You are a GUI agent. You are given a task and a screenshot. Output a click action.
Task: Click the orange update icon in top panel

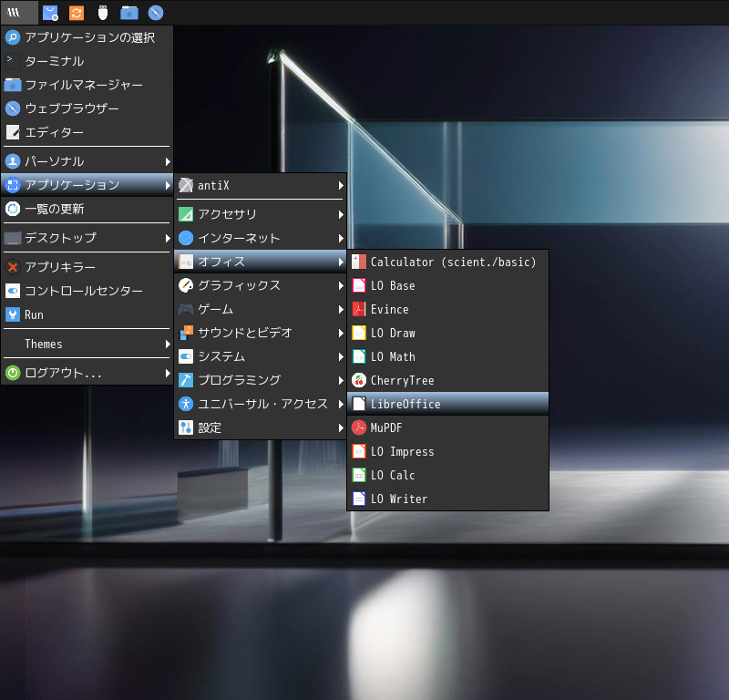pyautogui.click(x=77, y=13)
